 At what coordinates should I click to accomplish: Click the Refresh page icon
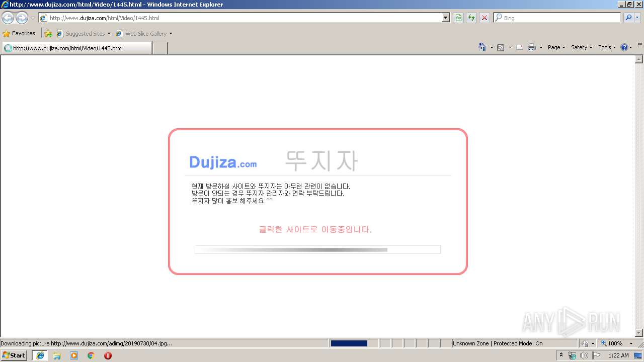471,18
